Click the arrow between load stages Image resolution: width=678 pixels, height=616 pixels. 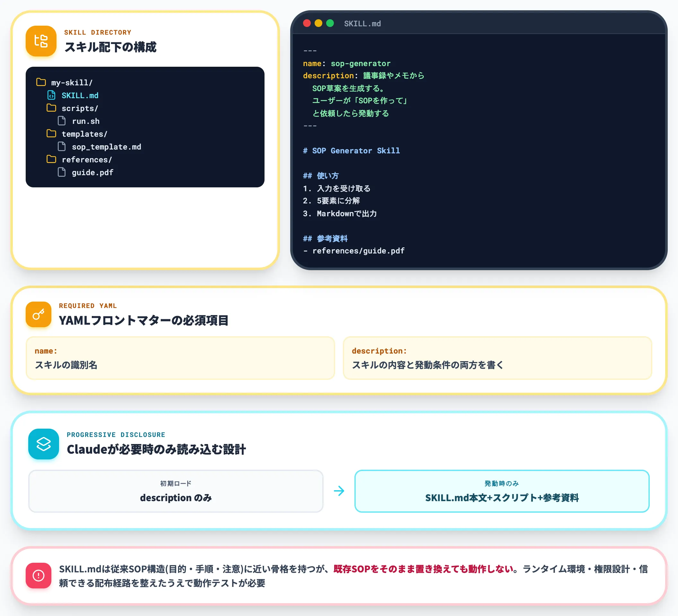pyautogui.click(x=339, y=491)
